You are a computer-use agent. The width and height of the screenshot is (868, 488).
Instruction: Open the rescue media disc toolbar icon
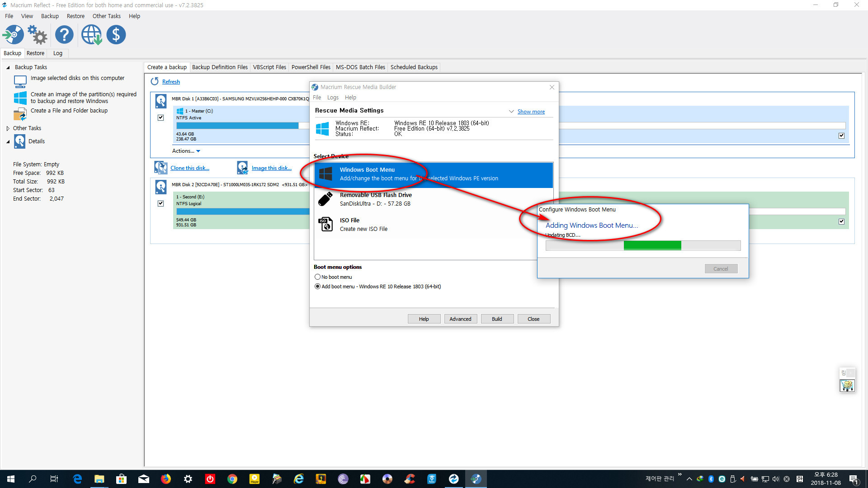coord(14,35)
